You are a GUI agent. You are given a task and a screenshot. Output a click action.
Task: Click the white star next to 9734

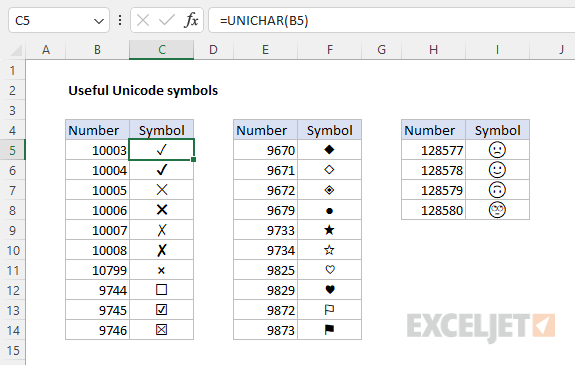329,250
